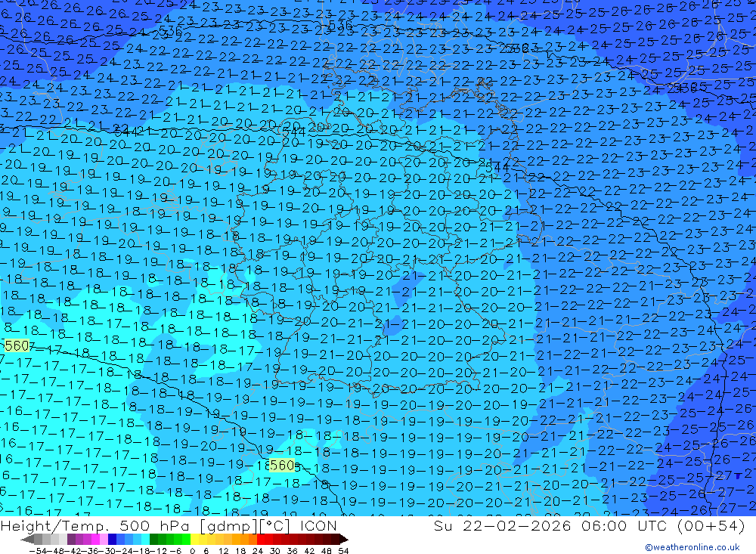Screen dimensions: 756x554
Task: Click the positive '36' legend scale label
Action: (x=292, y=551)
